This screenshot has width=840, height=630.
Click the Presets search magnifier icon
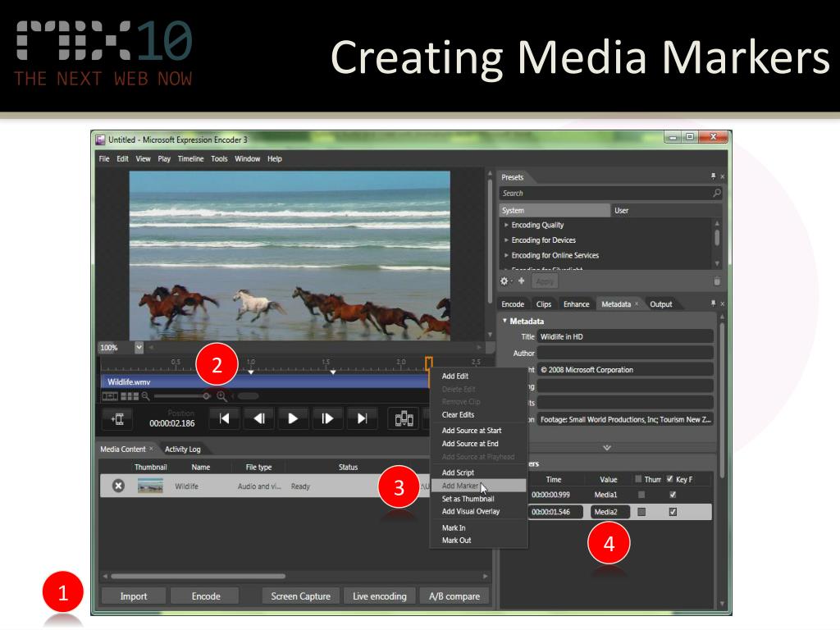[x=717, y=193]
